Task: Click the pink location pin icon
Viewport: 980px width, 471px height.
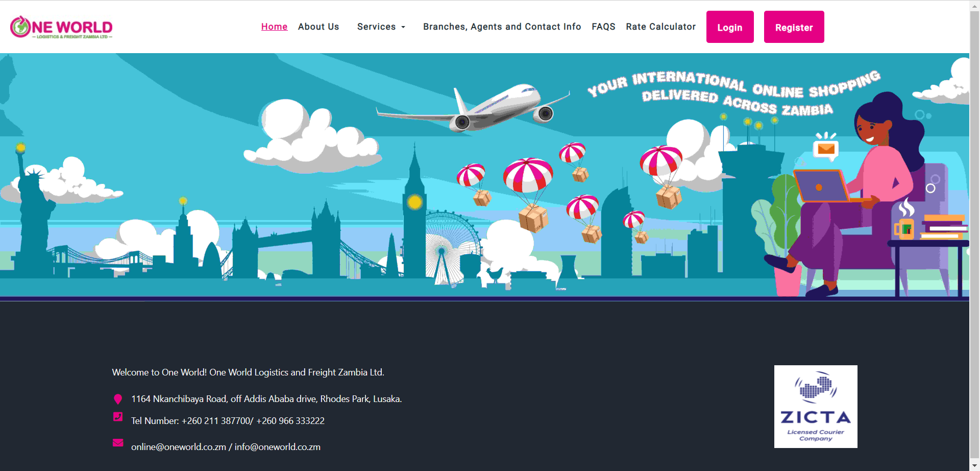Action: pos(118,399)
